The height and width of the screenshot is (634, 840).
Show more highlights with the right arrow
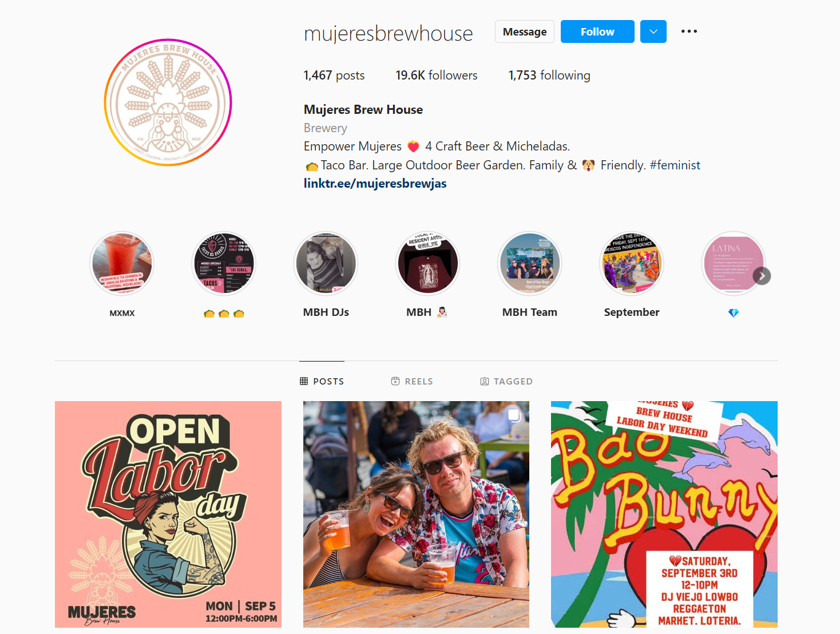click(x=762, y=276)
